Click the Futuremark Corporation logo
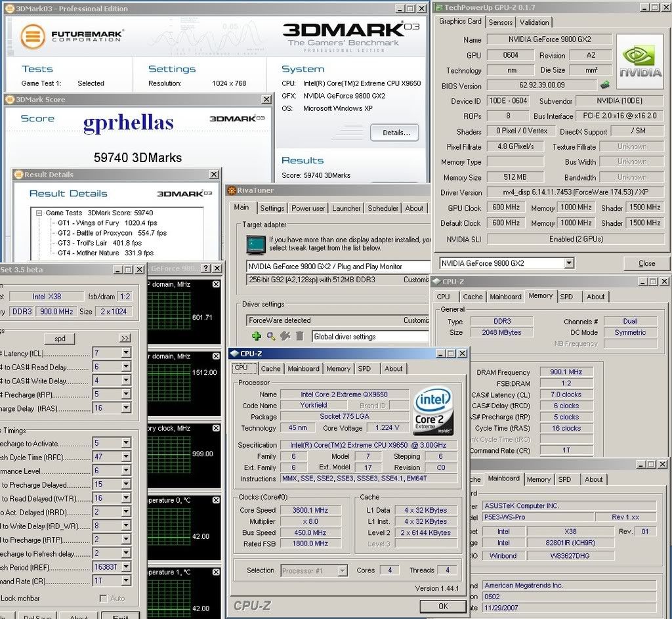 pos(71,36)
